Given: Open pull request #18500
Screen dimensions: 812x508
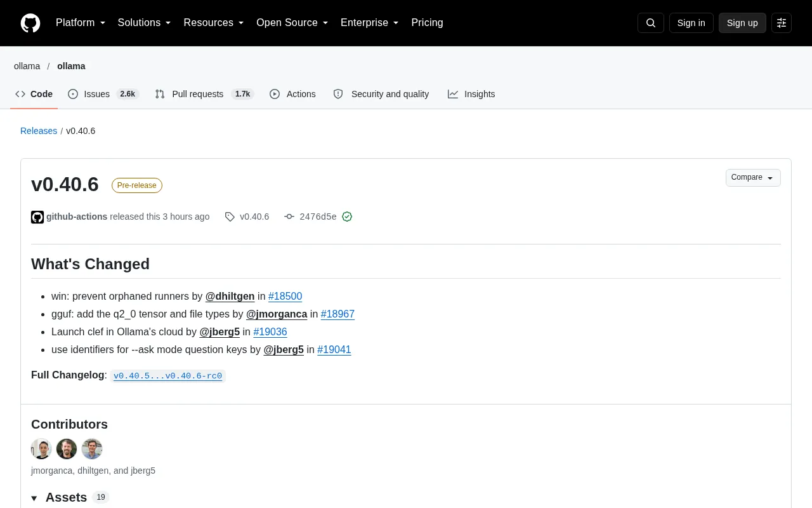Looking at the screenshot, I should point(285,297).
